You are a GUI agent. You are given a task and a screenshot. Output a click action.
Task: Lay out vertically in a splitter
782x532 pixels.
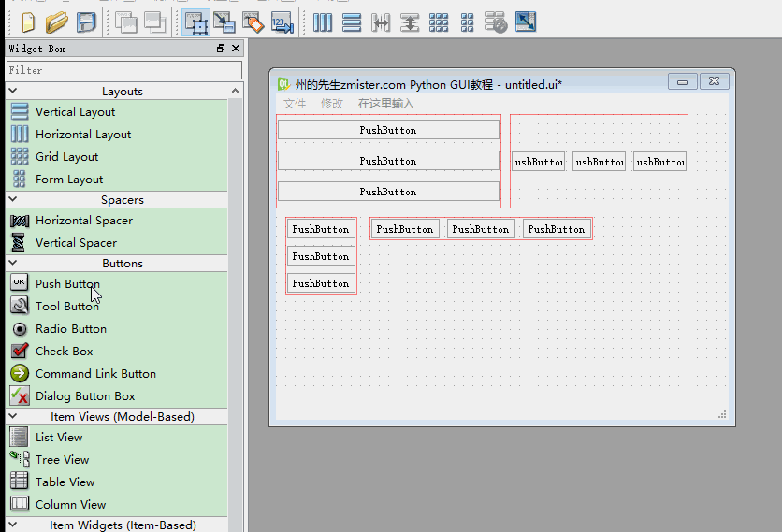pyautogui.click(x=410, y=22)
